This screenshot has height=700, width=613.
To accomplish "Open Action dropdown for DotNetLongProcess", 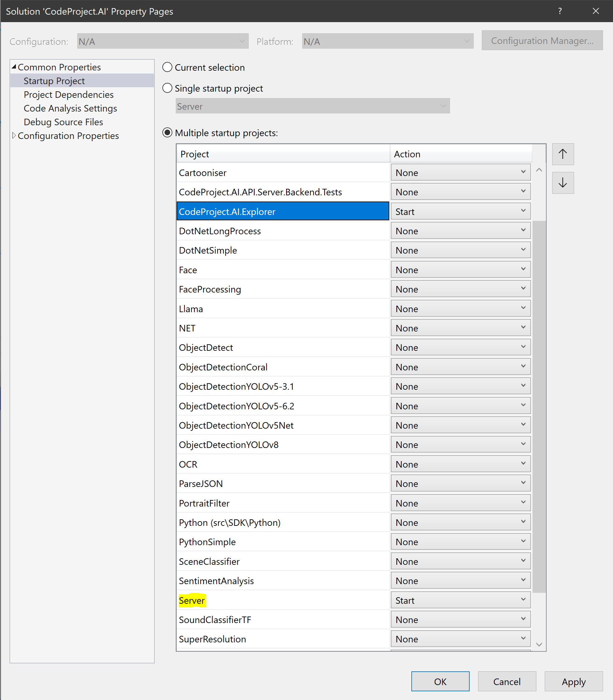I will tap(460, 231).
